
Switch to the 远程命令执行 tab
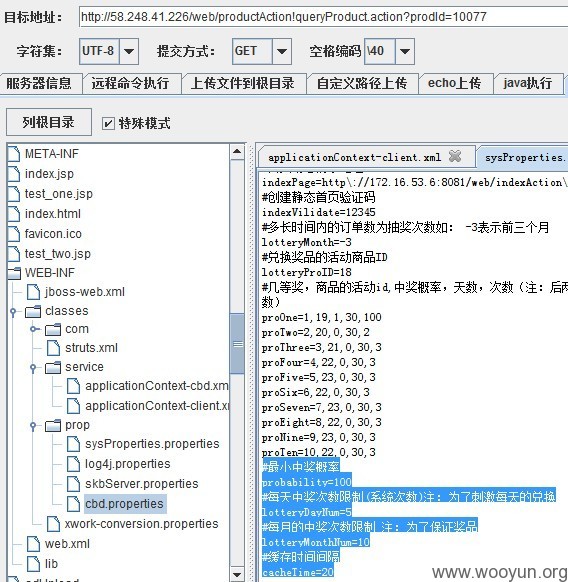click(131, 83)
